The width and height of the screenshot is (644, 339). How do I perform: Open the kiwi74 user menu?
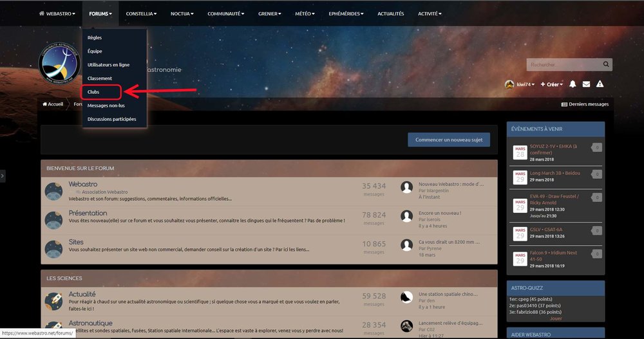pyautogui.click(x=526, y=84)
